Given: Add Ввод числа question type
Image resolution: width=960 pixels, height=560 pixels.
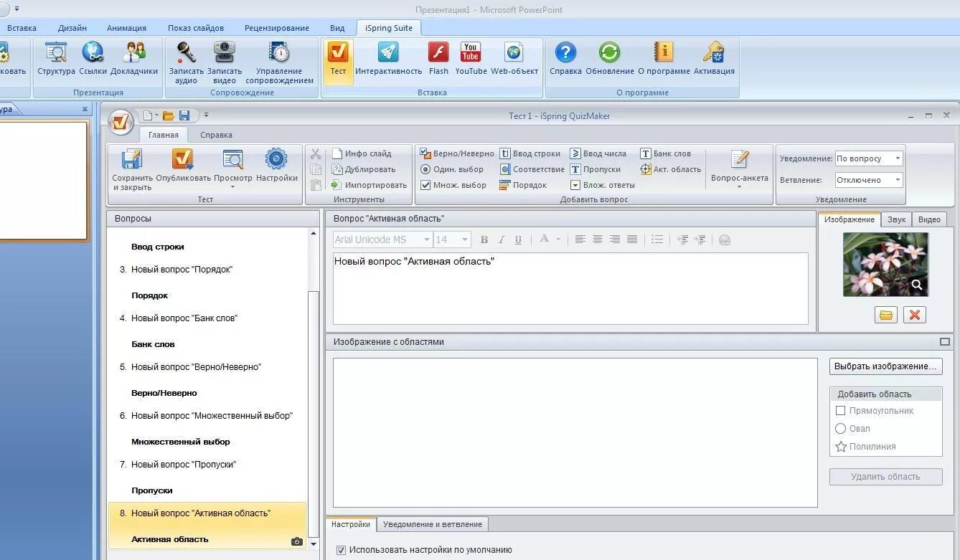Looking at the screenshot, I should (598, 153).
